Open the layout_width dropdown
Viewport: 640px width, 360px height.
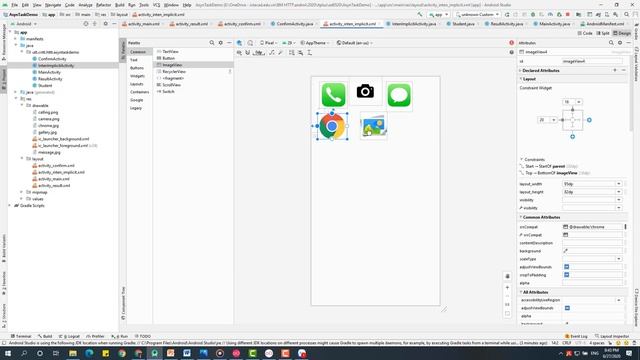pyautogui.click(x=619, y=184)
